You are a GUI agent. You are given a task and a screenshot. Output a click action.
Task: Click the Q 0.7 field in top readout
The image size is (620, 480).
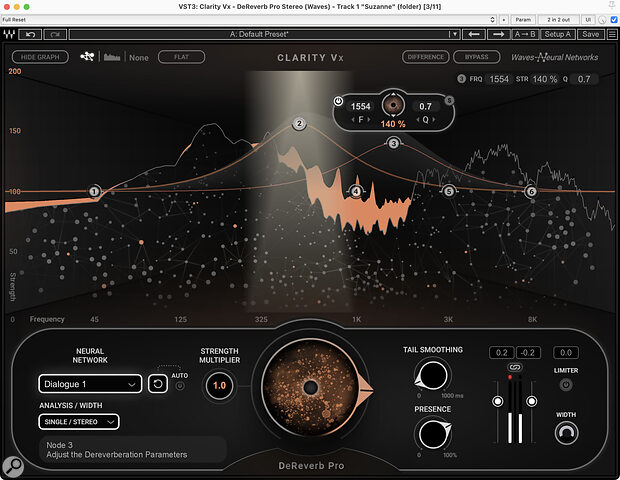pos(584,79)
